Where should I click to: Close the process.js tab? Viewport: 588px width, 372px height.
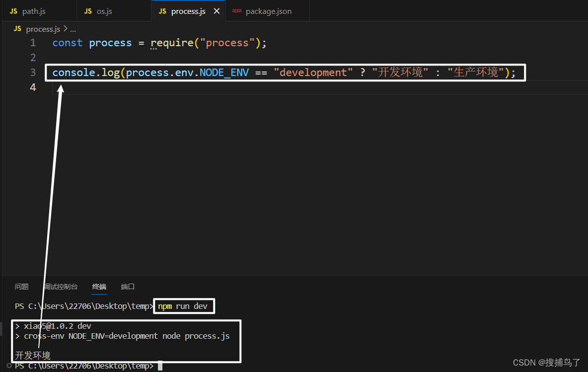point(217,11)
